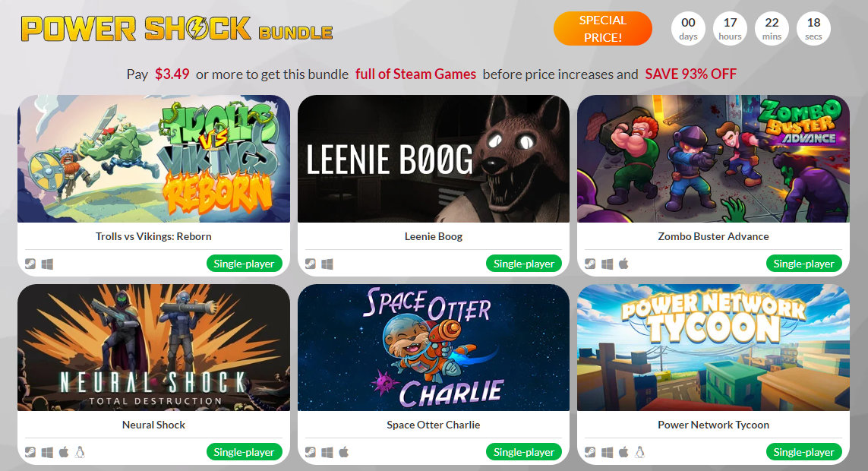Screen dimensions: 868x471
Task: Open the Space Otter Charlie cover image
Action: (434, 348)
